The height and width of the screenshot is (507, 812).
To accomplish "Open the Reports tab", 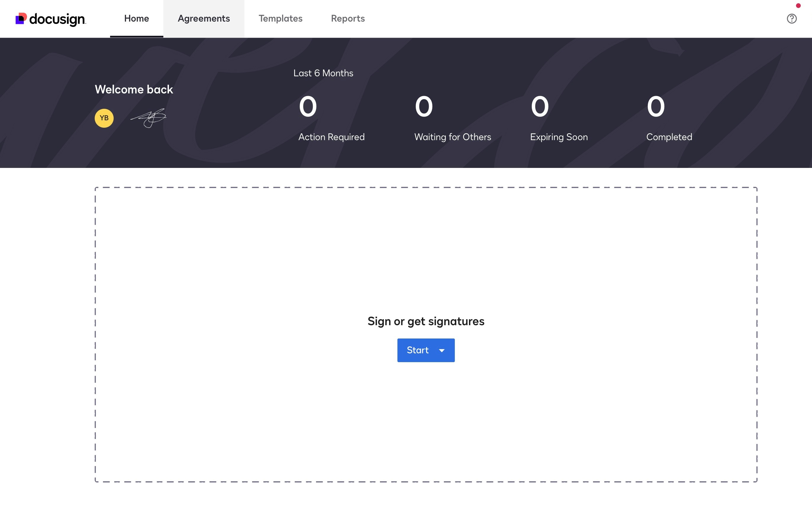I will pyautogui.click(x=348, y=18).
